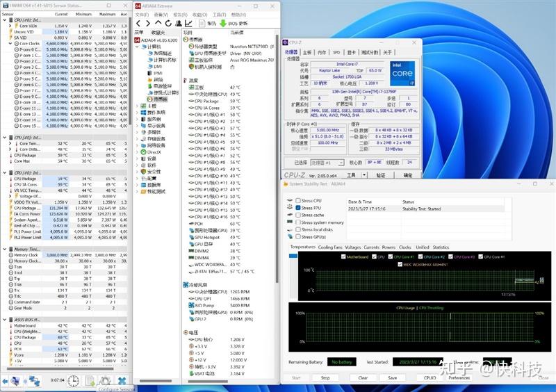Viewport: 556px width, 392px height.
Task: Toggle Motherboard graph checkbox
Action: pos(343,256)
